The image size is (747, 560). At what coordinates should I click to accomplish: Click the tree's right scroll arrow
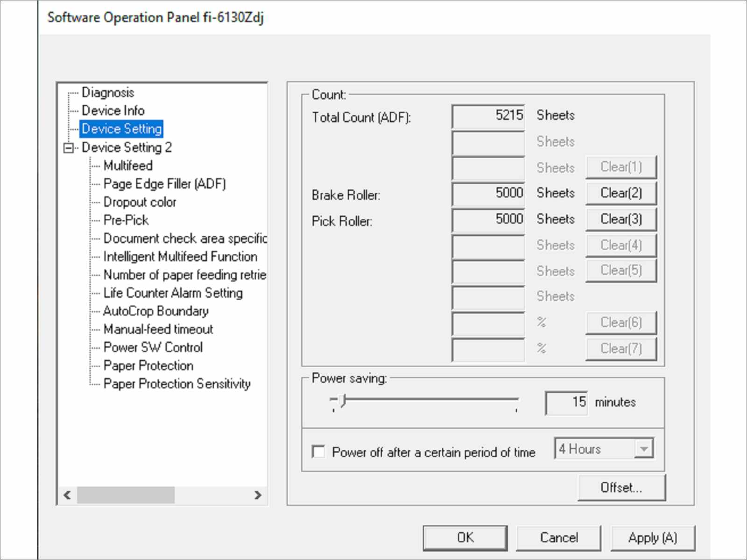258,495
